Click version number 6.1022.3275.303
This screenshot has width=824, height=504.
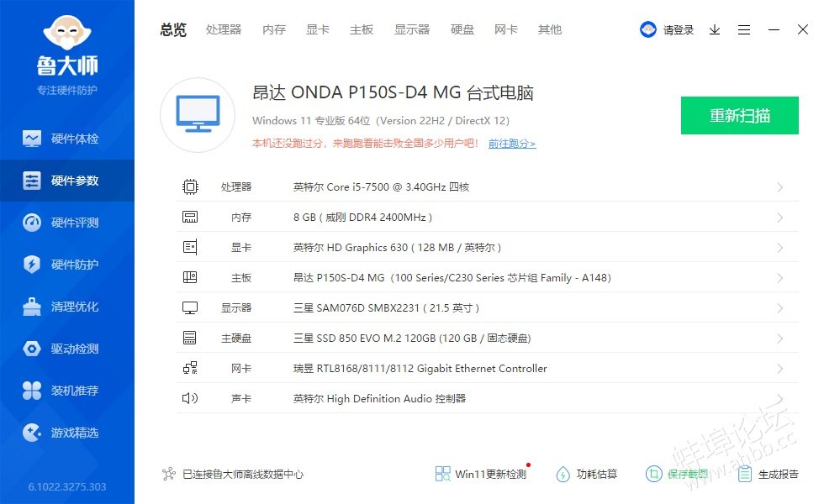pyautogui.click(x=67, y=486)
